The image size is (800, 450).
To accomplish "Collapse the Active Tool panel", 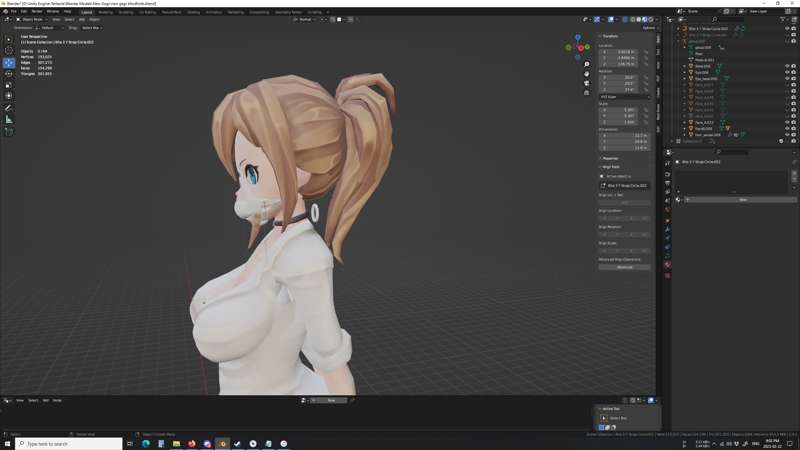I will 610,409.
